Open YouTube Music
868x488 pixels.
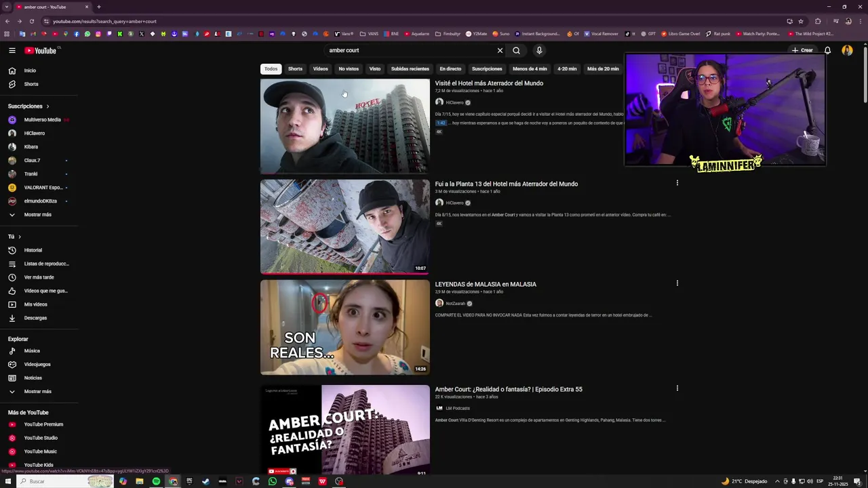point(41,451)
